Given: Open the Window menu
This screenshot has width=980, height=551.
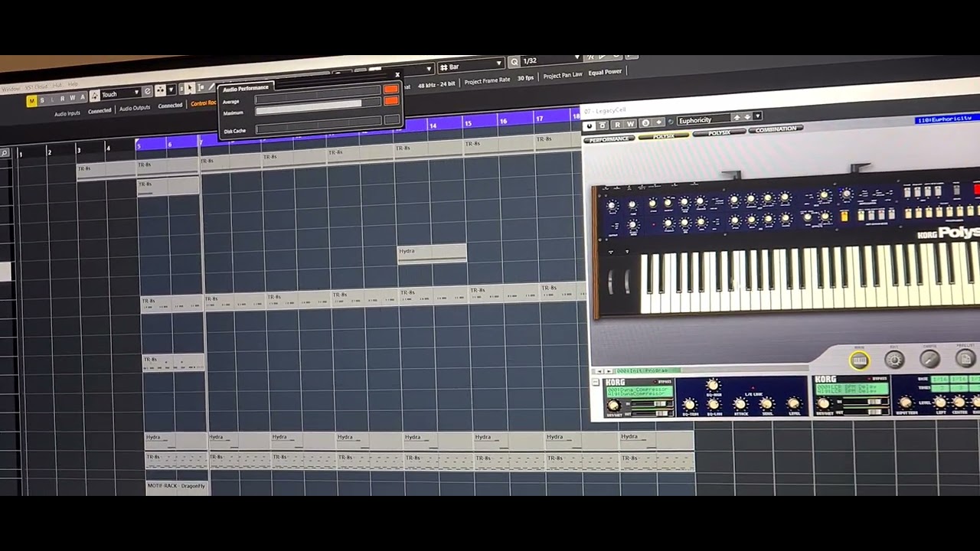Looking at the screenshot, I should click(11, 90).
